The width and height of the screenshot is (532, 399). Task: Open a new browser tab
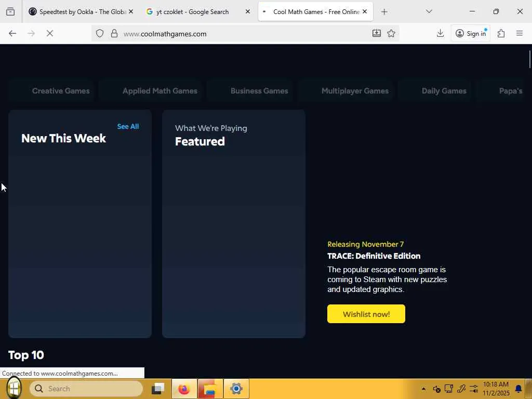click(x=384, y=12)
